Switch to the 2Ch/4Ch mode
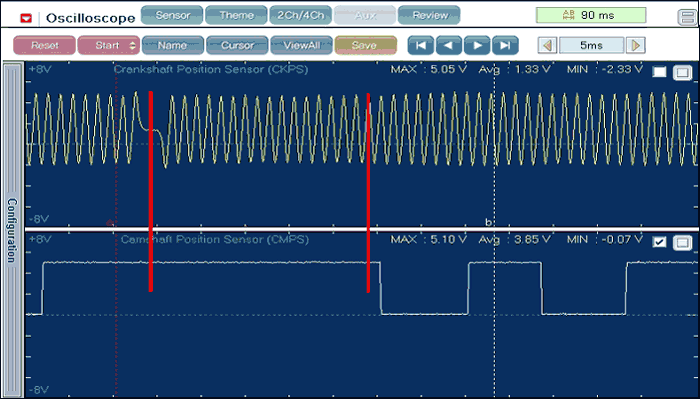 (x=300, y=15)
